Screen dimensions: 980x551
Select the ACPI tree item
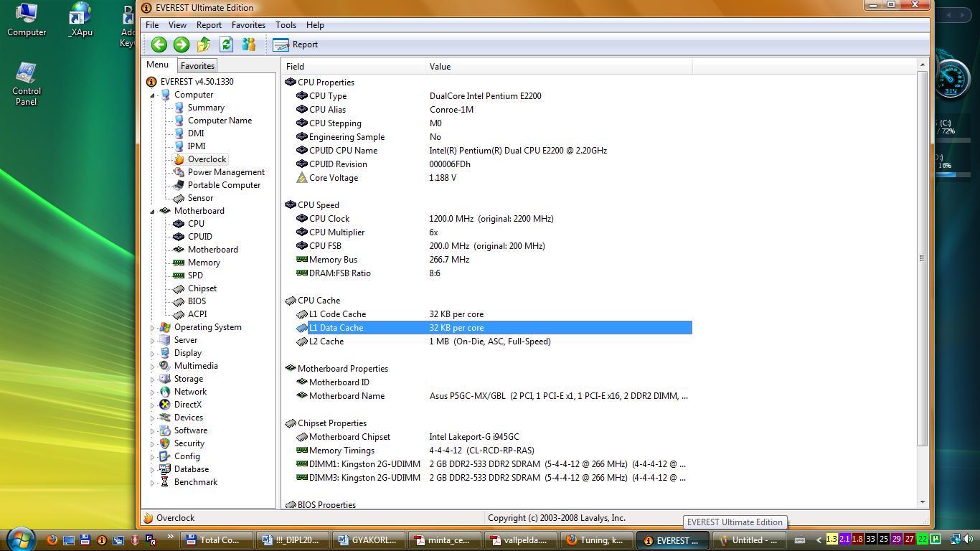[x=197, y=314]
